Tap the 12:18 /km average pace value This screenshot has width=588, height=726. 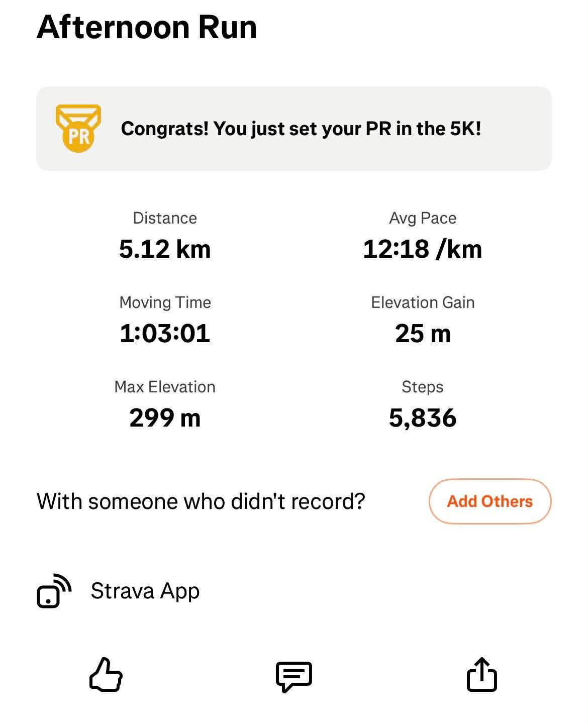click(422, 249)
